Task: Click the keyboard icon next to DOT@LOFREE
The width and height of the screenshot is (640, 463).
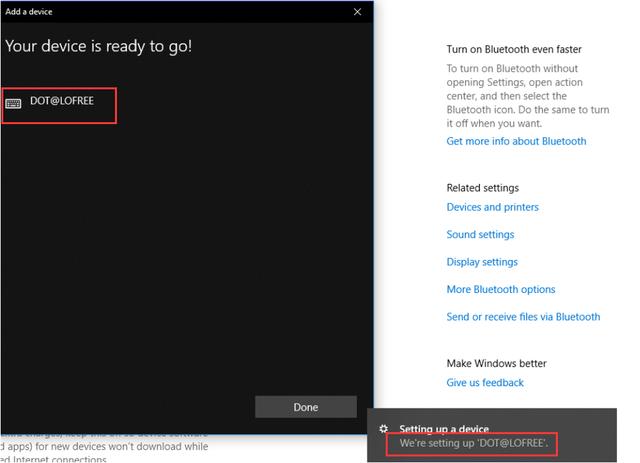Action: click(13, 103)
